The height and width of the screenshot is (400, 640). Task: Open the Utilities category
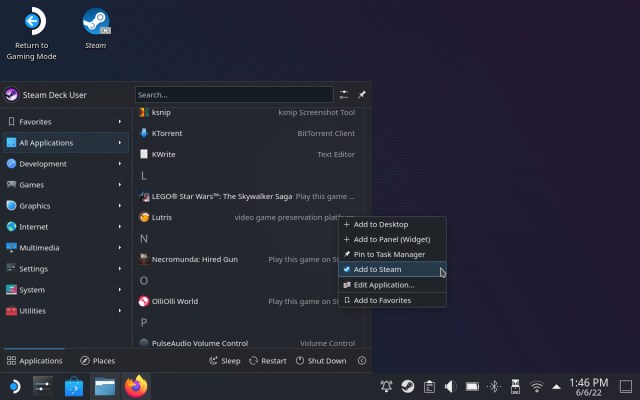pyautogui.click(x=65, y=311)
